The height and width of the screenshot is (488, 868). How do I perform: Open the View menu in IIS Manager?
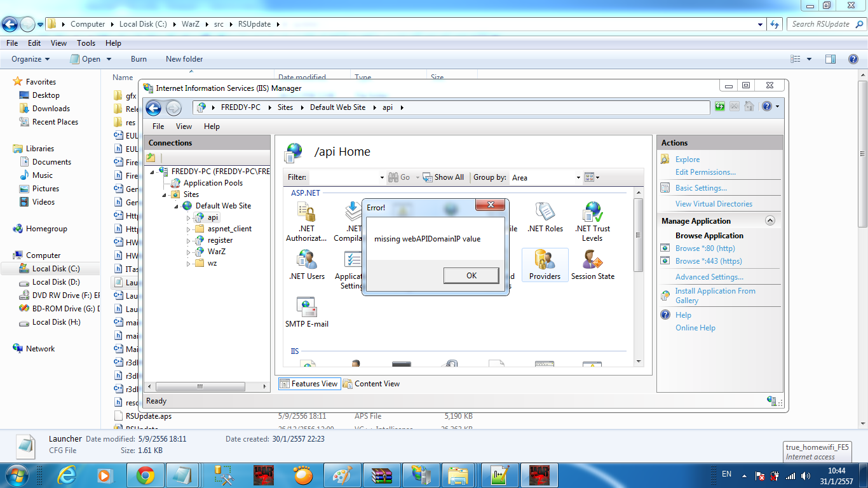(184, 126)
